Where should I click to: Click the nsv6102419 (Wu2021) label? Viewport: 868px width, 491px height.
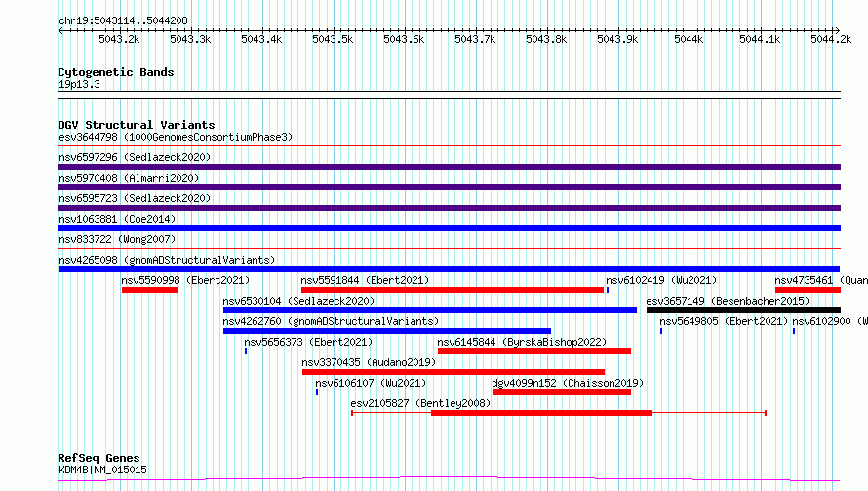pos(661,280)
